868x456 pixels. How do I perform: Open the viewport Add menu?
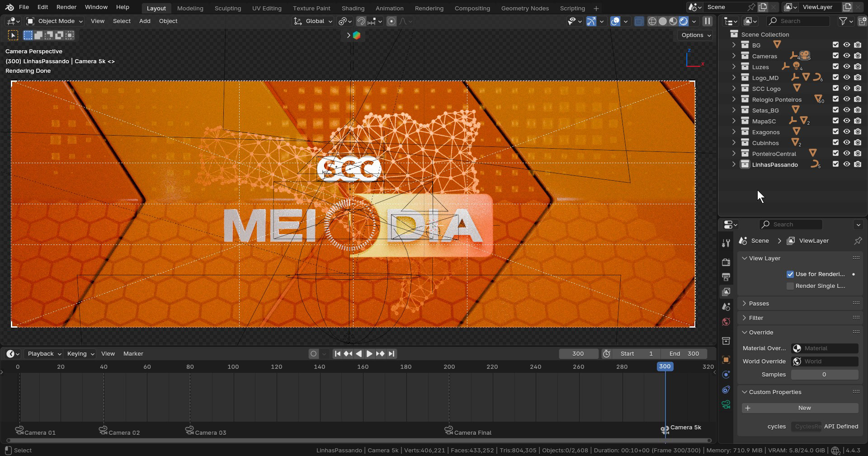[145, 21]
